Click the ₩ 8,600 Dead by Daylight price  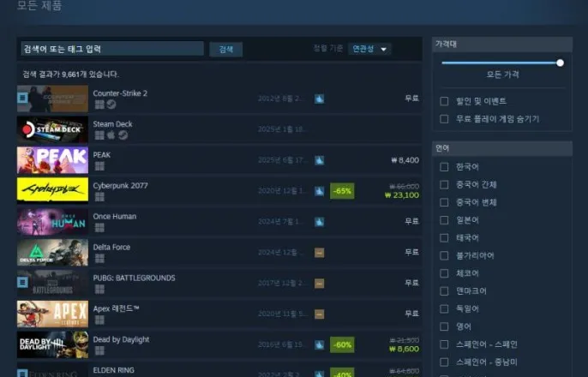[404, 349]
